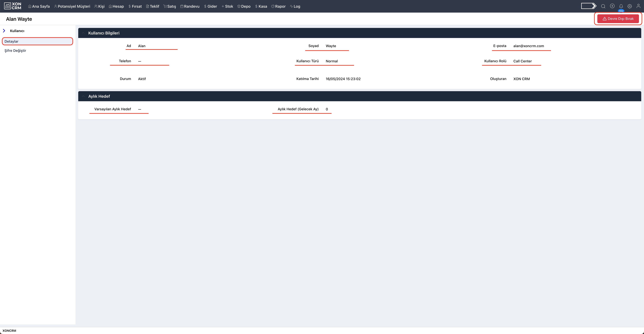Viewport: 644px width, 334px height.
Task: Click Kullanıcı Rolü value Call Center
Action: (522, 61)
